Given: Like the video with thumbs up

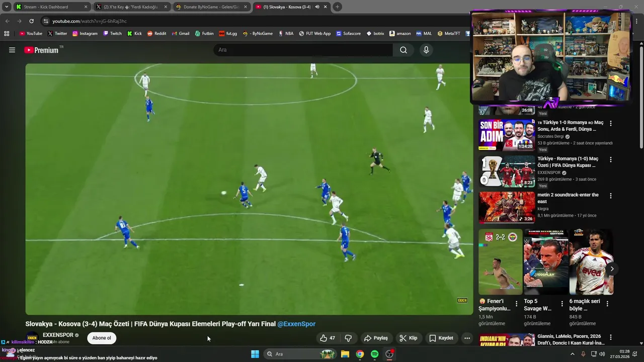Looking at the screenshot, I should (x=328, y=338).
